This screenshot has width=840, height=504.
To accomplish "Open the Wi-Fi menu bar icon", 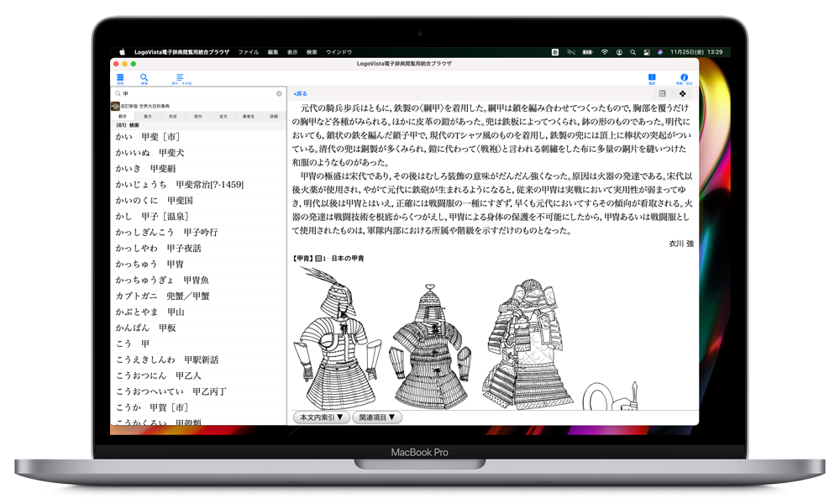I will pos(604,52).
